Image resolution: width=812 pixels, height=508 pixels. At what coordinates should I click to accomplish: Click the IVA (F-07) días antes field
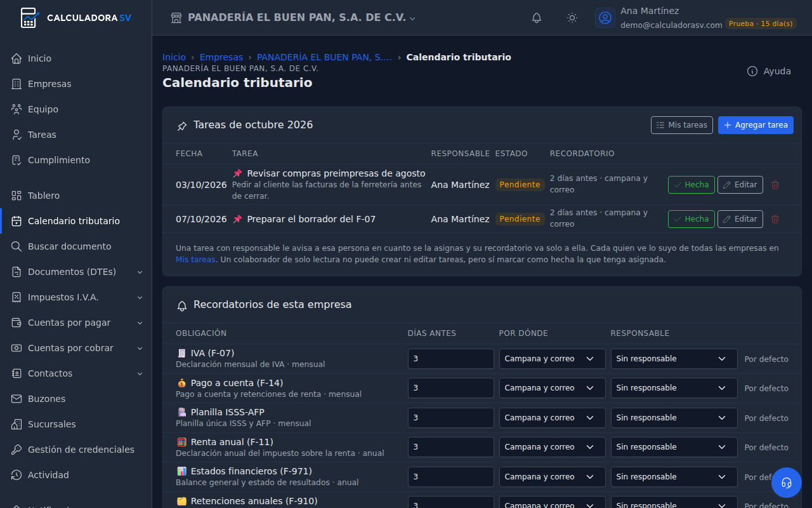click(451, 359)
